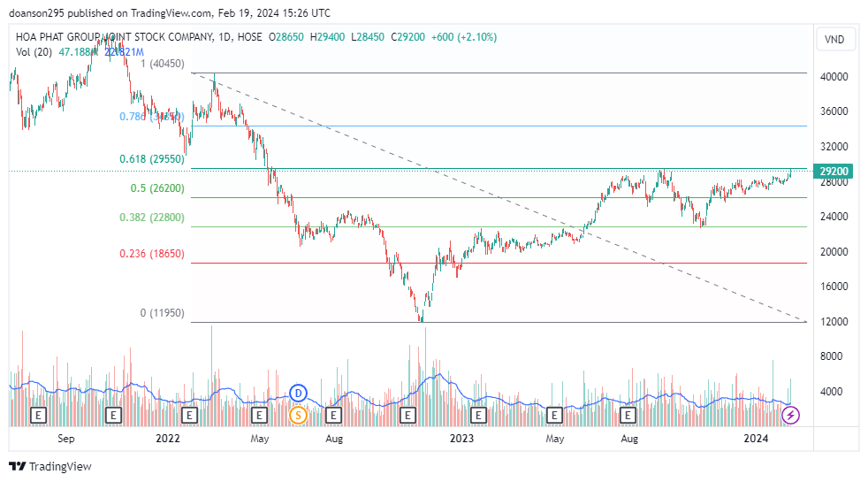Click the purple lightning bolt marker
The image size is (868, 482).
click(x=790, y=415)
